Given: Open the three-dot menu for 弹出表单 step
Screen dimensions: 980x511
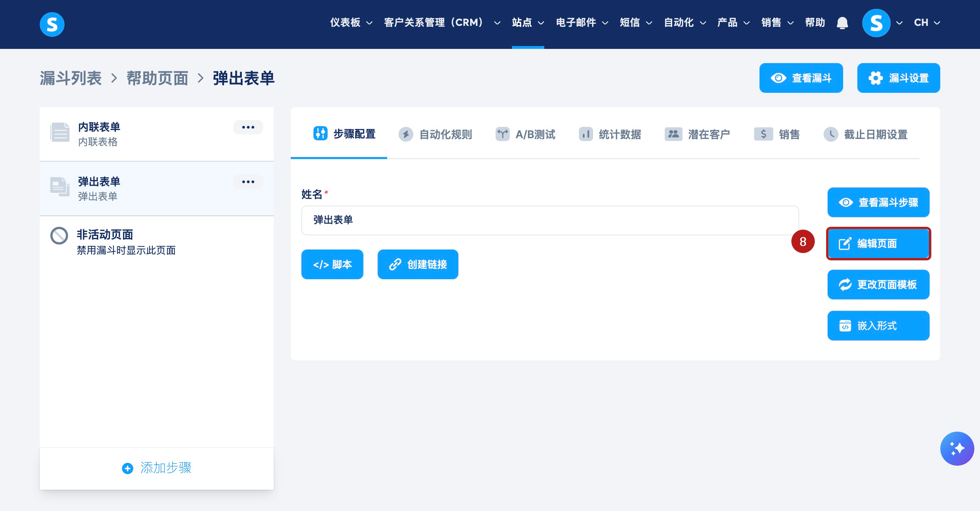Looking at the screenshot, I should tap(248, 182).
